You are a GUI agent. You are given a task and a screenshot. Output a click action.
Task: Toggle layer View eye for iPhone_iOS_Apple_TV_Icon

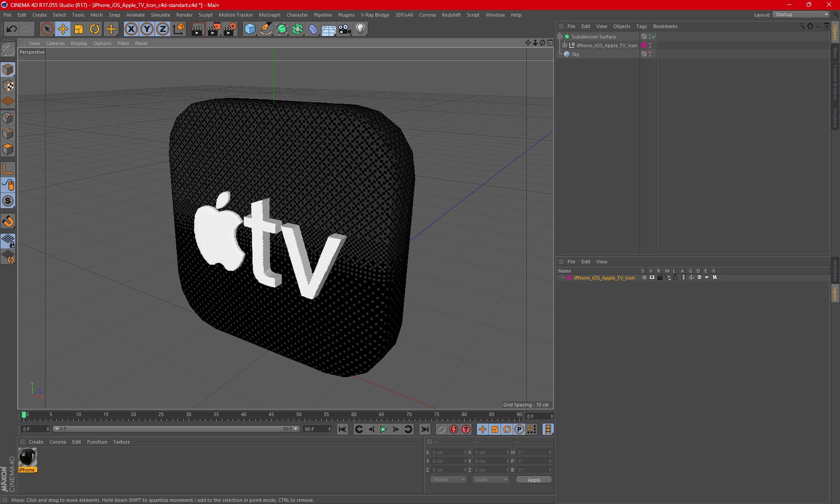(x=652, y=277)
